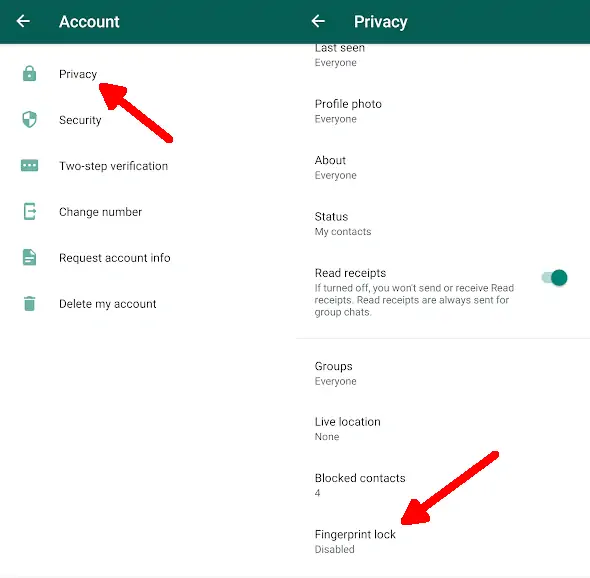Open Blocked contacts list
590x578 pixels.
click(442, 485)
